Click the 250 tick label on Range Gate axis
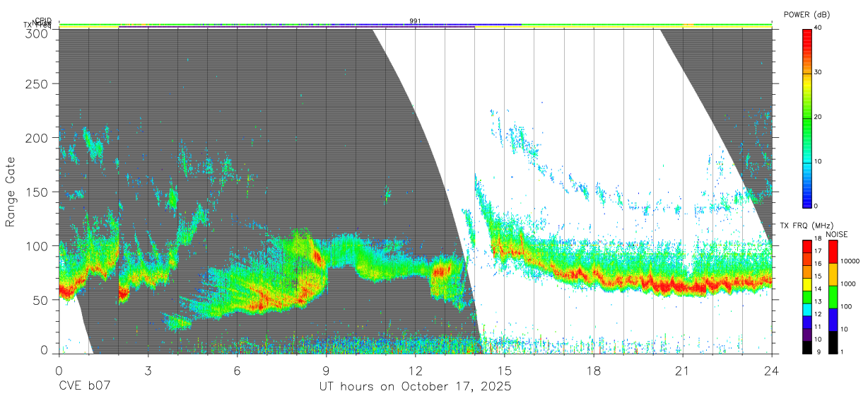This screenshot has width=868, height=401. point(38,84)
